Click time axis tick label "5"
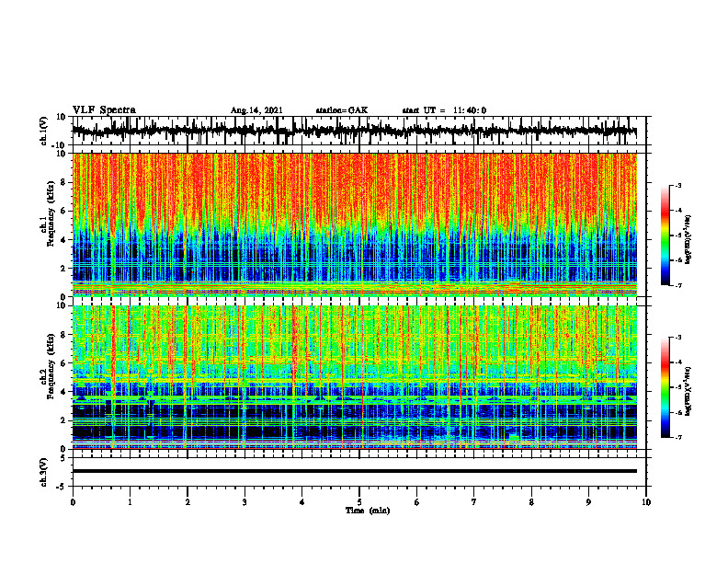This screenshot has height=563, width=728. point(359,502)
